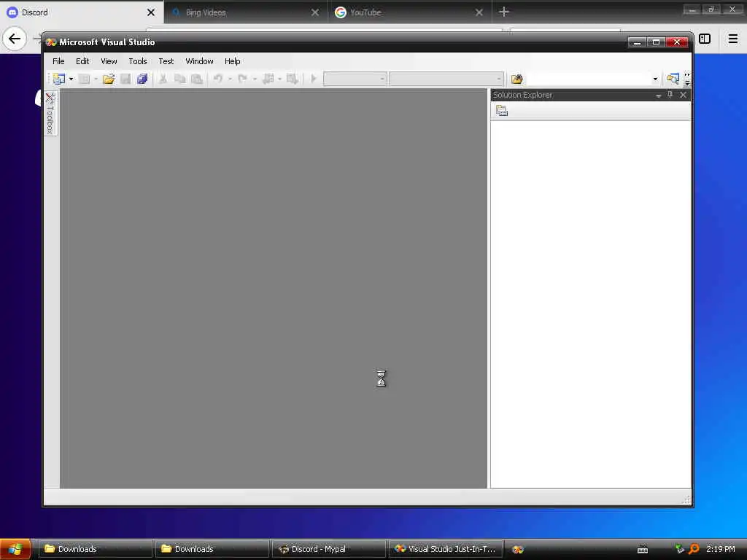Click the browser back arrow button
Image resolution: width=747 pixels, height=560 pixels.
(15, 39)
